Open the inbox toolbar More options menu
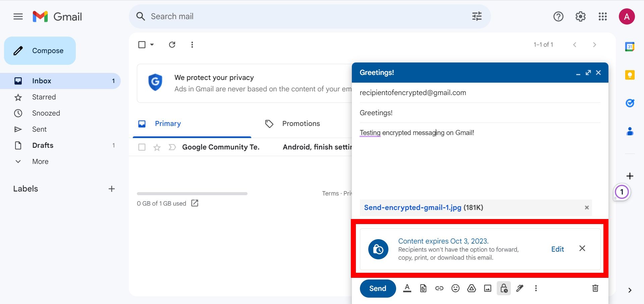 (192, 45)
